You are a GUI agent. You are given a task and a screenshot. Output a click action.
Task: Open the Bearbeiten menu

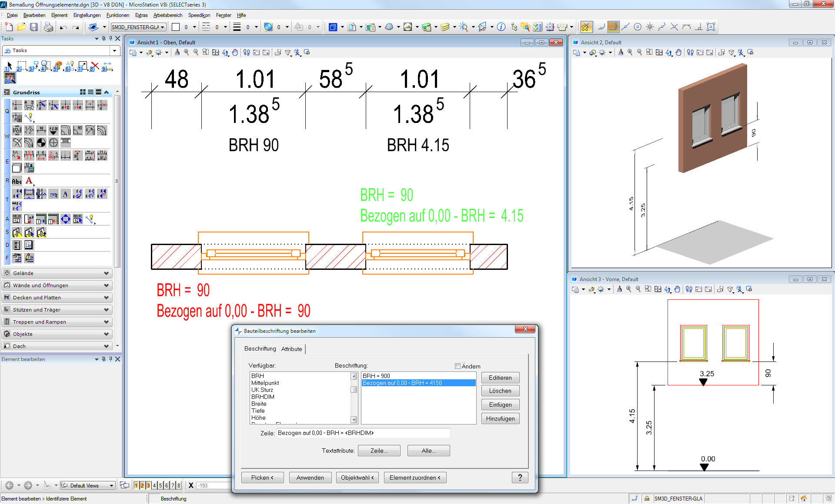(x=34, y=15)
